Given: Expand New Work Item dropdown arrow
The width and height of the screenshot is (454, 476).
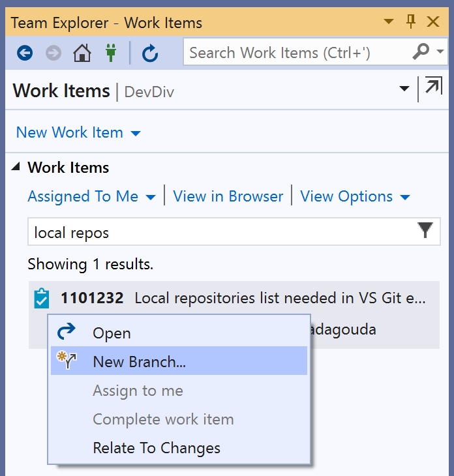Looking at the screenshot, I should pos(136,133).
